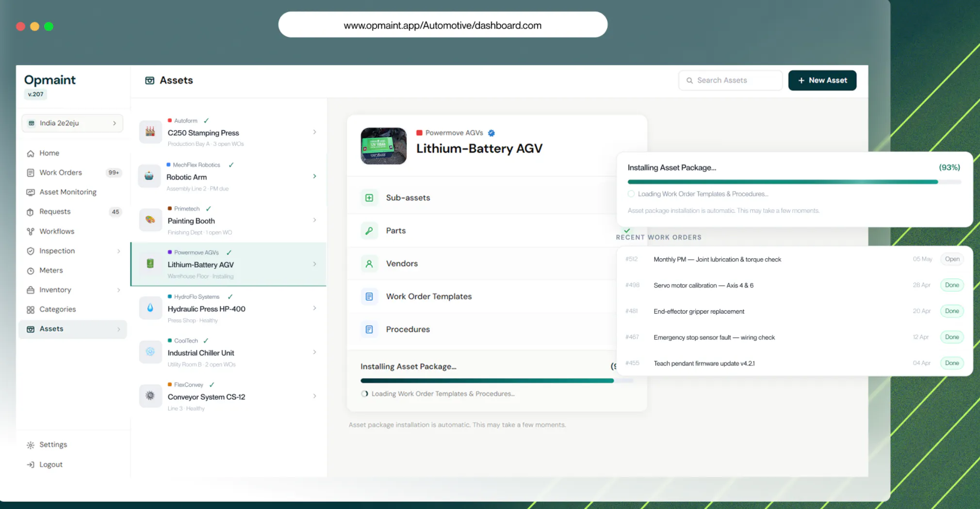The height and width of the screenshot is (509, 980).
Task: Open Asset Monitoring menu item
Action: click(73, 192)
